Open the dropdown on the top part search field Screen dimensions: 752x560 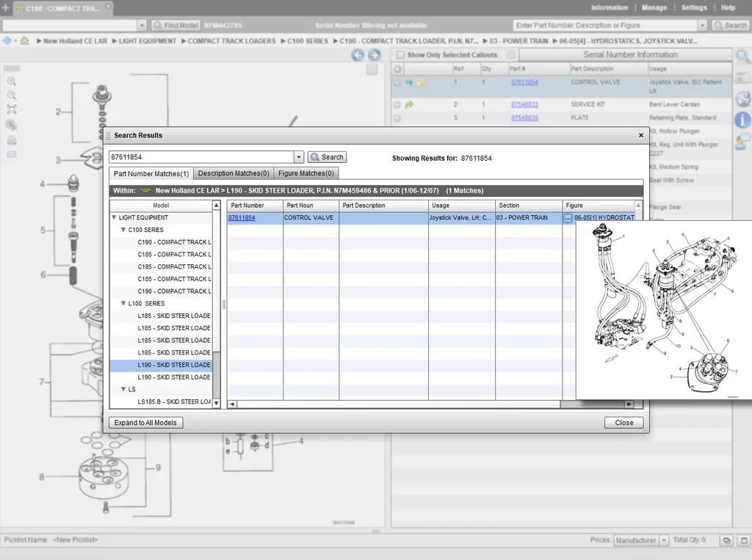(x=703, y=26)
